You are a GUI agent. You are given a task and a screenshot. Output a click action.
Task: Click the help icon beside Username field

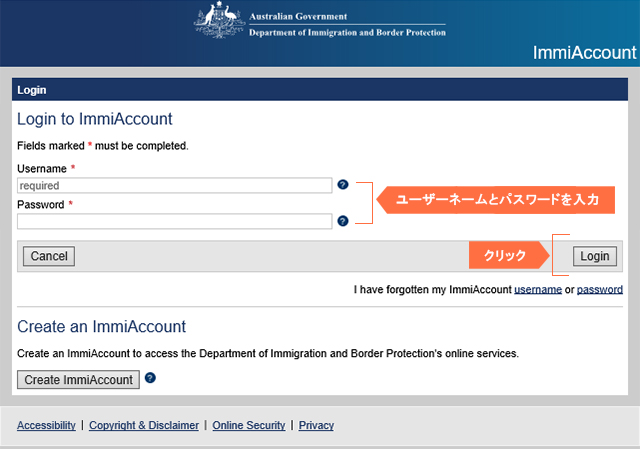click(343, 185)
